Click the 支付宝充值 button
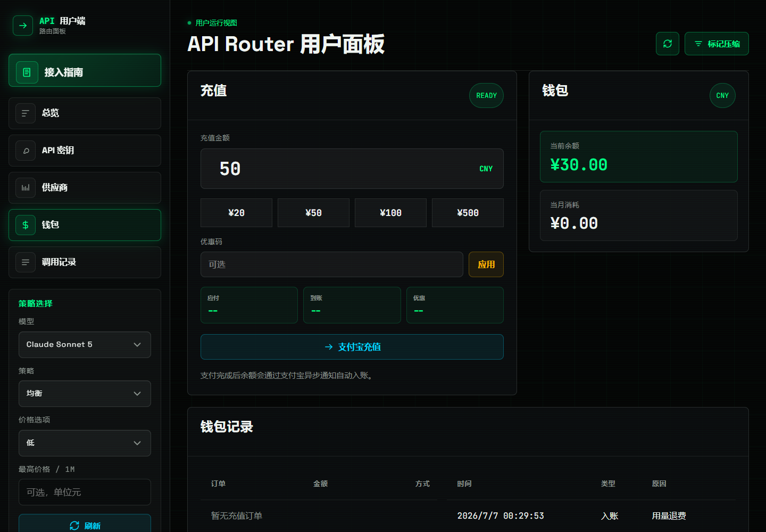This screenshot has width=766, height=532. click(352, 347)
